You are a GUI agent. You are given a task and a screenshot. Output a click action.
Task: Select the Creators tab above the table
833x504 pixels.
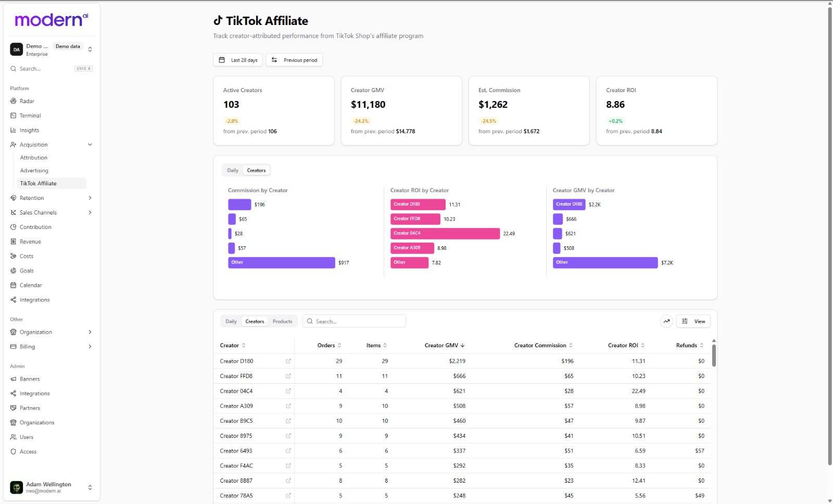(255, 321)
